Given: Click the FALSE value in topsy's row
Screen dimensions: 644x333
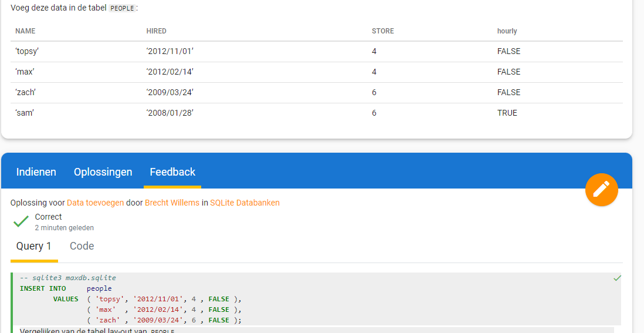Looking at the screenshot, I should tap(509, 52).
